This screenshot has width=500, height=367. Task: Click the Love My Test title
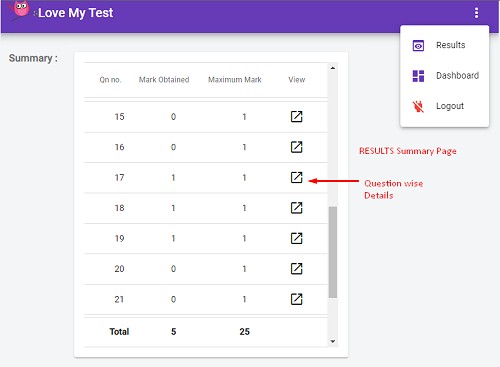pos(76,13)
